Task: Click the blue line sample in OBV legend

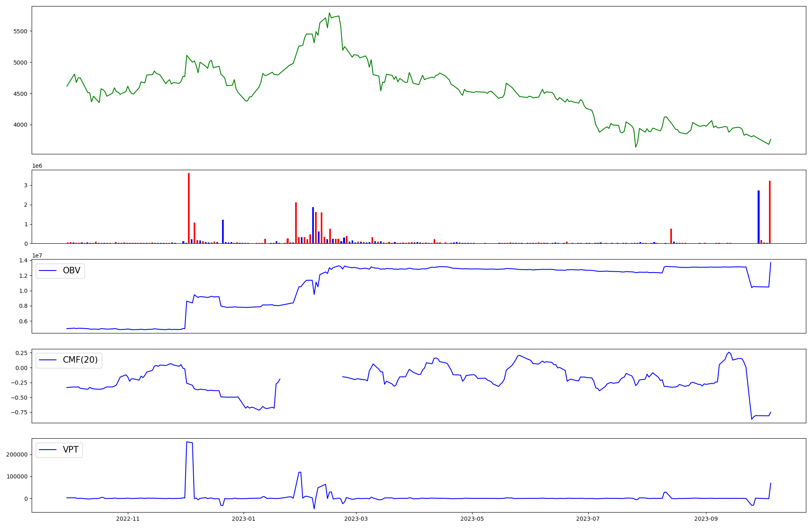Action: tap(48, 271)
